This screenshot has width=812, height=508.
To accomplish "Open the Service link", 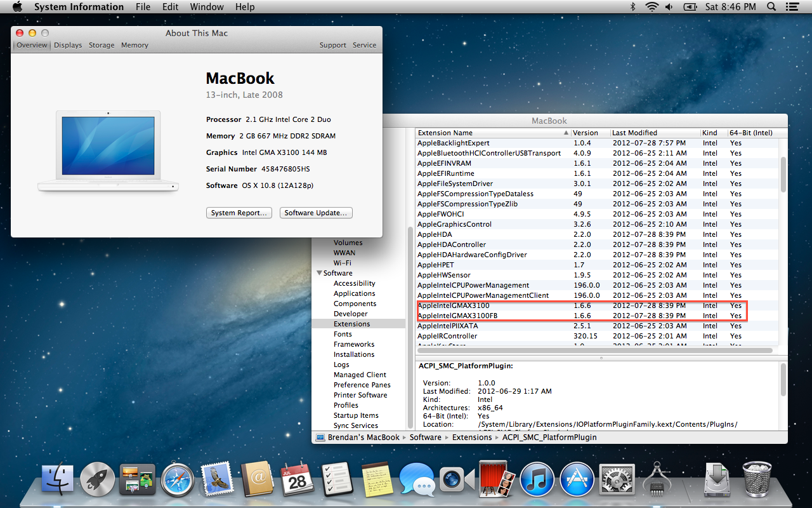I will 364,45.
